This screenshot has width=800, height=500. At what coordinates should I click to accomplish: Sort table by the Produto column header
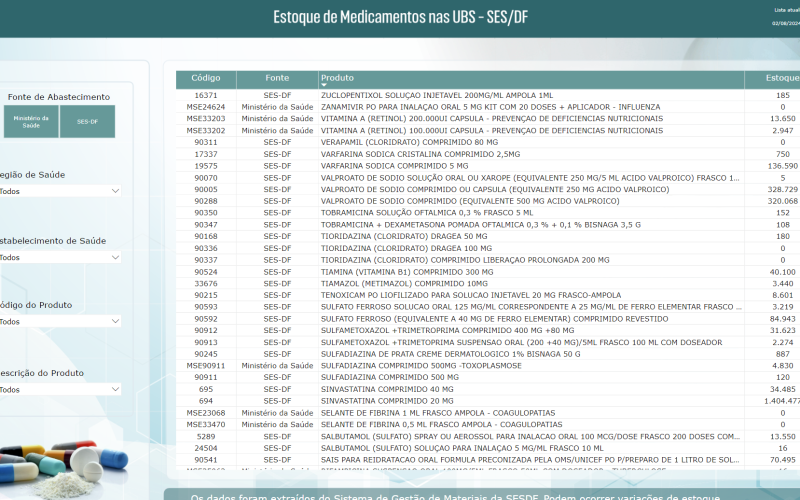point(531,78)
